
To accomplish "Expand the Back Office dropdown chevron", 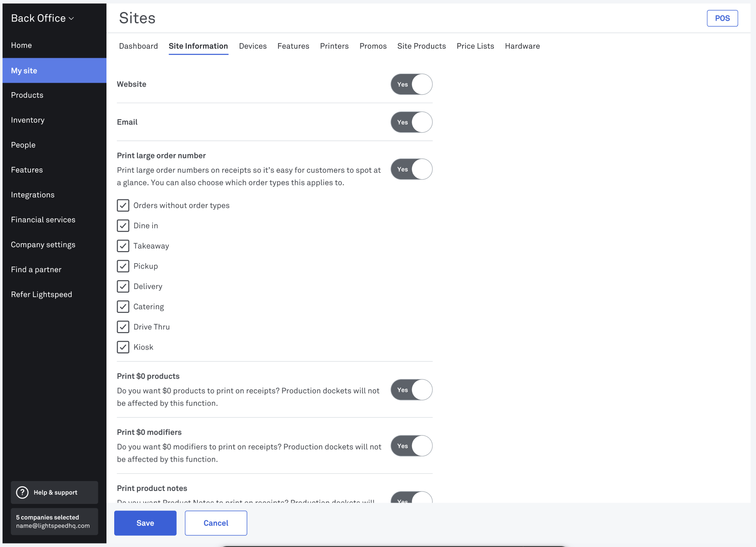I will [72, 19].
